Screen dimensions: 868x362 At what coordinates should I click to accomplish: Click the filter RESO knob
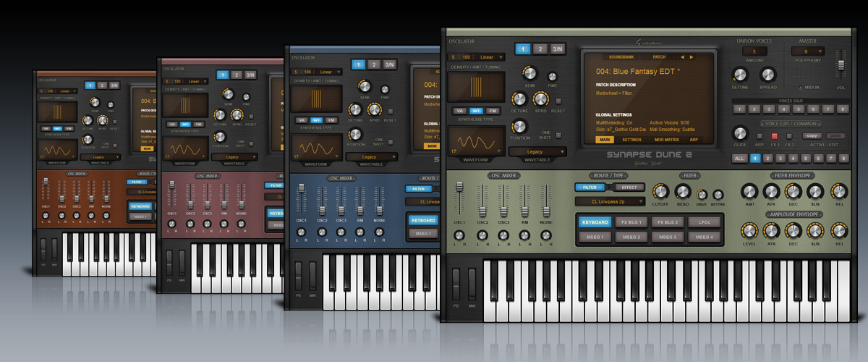(x=682, y=190)
